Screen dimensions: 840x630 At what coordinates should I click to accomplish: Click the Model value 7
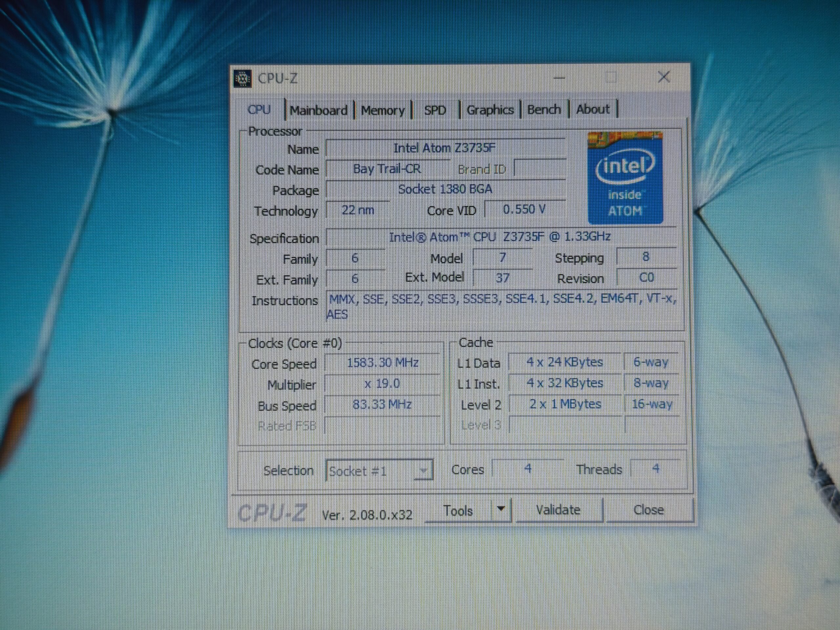[x=502, y=258]
